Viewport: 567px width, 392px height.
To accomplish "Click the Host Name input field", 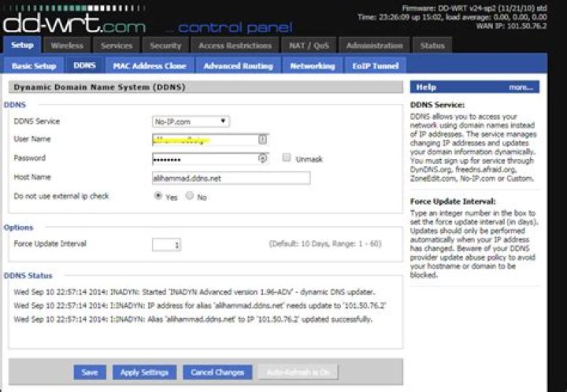I will click(231, 178).
